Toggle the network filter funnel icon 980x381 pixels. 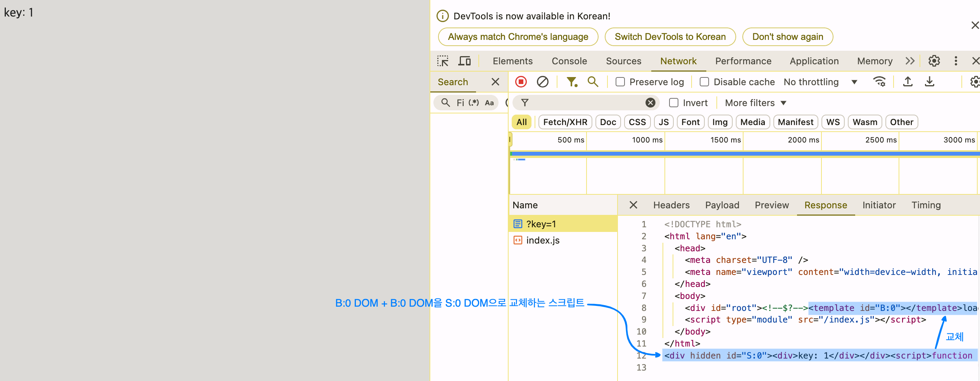point(572,82)
